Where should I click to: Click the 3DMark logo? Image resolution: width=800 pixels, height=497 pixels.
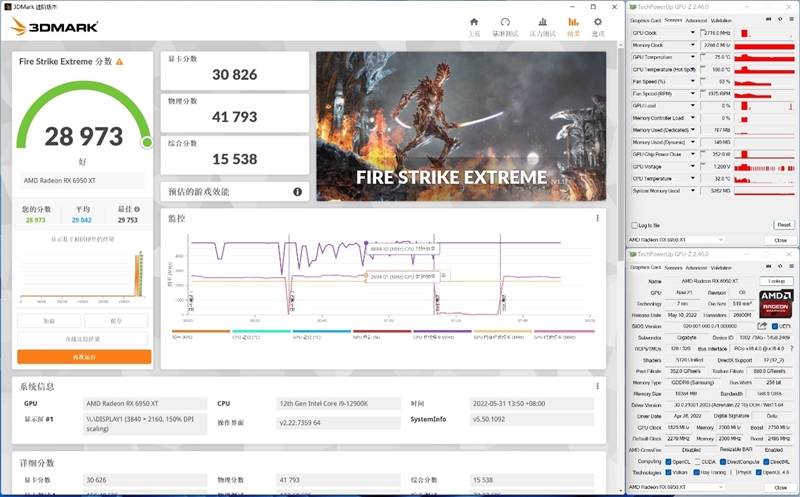pos(54,27)
